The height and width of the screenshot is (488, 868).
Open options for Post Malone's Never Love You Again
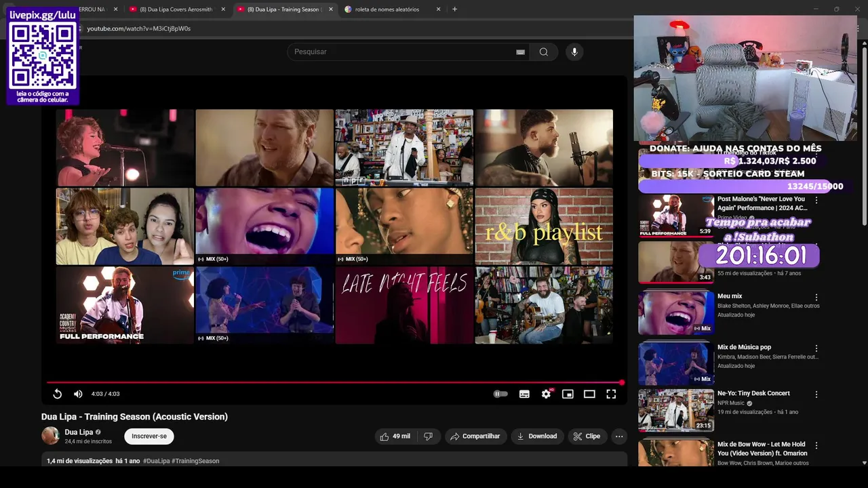click(816, 201)
